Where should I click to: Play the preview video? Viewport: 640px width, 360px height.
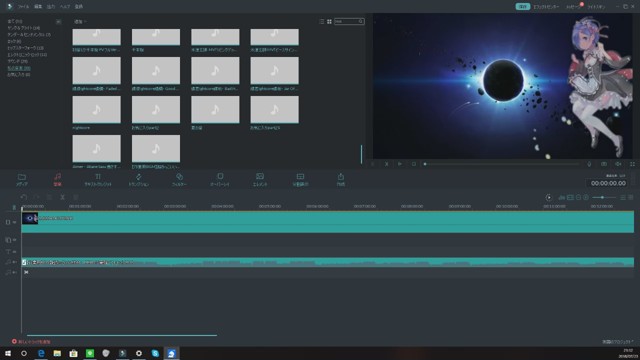[x=400, y=164]
